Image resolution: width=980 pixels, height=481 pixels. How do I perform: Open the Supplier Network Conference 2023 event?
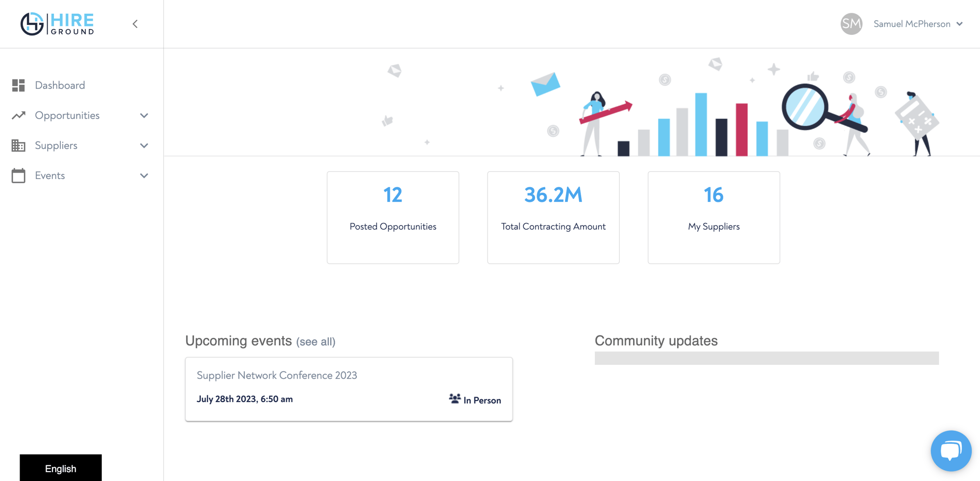(277, 375)
